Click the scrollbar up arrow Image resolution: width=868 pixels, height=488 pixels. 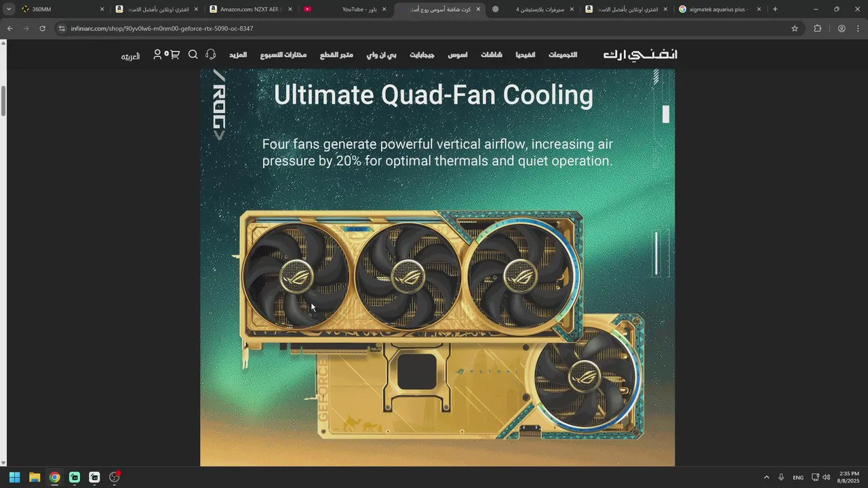click(3, 43)
